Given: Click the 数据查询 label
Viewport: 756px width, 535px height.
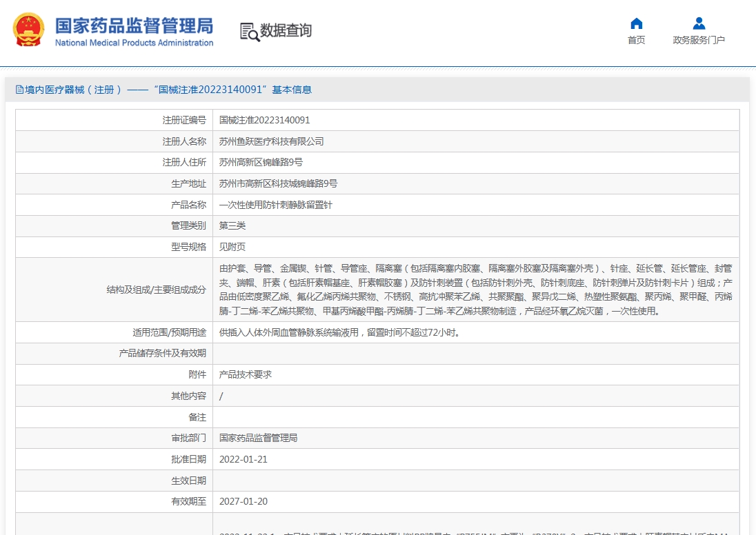Looking at the screenshot, I should [x=286, y=30].
